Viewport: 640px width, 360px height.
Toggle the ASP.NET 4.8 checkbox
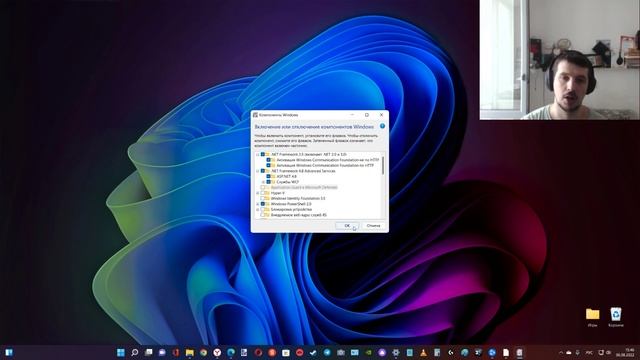[x=268, y=176]
